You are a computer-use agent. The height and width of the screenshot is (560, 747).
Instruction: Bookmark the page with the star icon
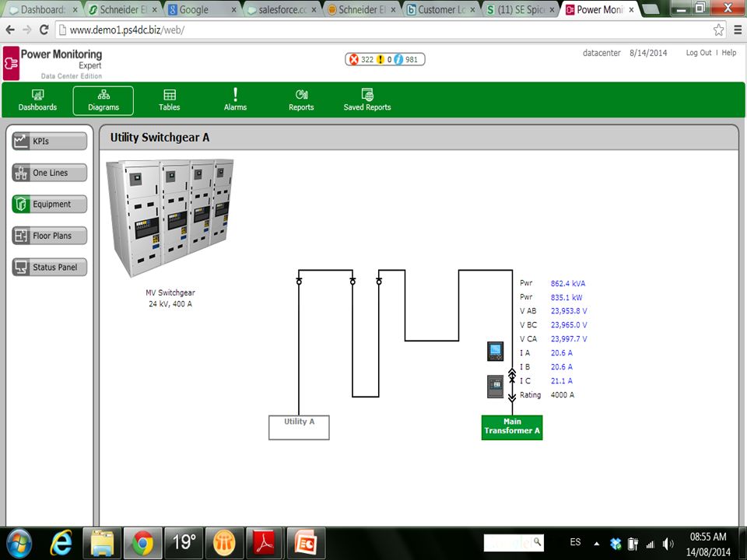(x=718, y=30)
